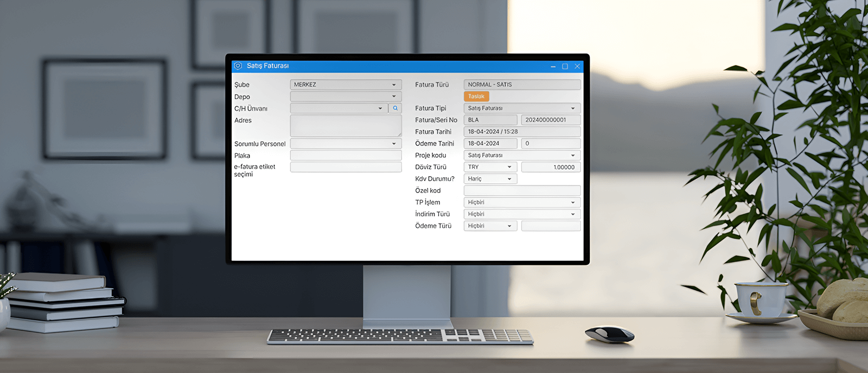Click the Fatura Tarihi date field
The image size is (868, 373).
(522, 132)
